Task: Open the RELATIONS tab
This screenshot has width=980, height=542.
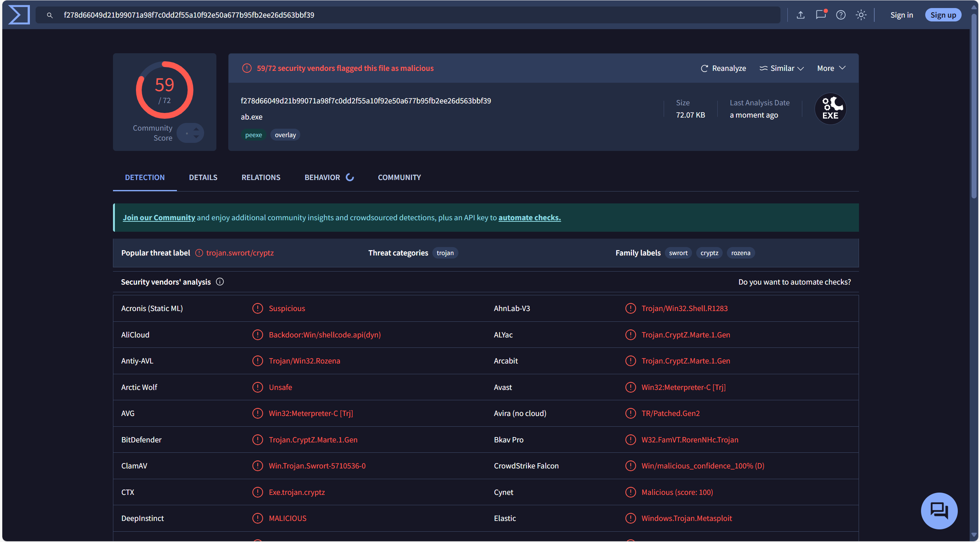Action: click(x=261, y=177)
